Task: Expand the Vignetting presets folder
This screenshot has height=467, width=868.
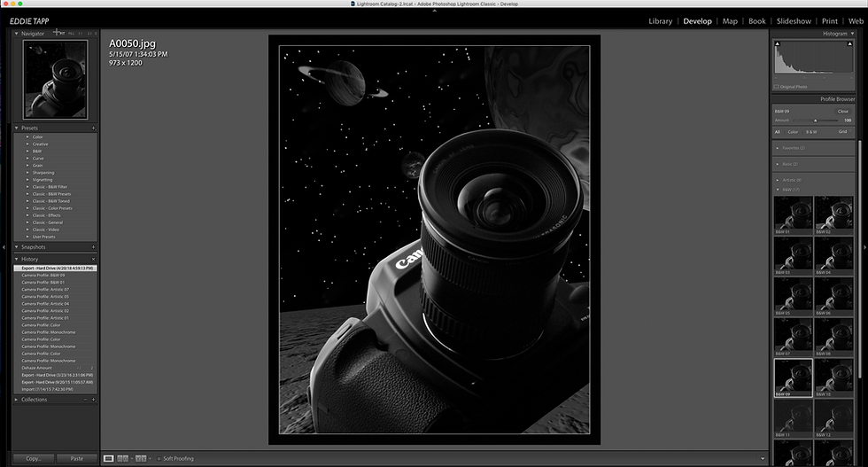Action: [x=27, y=180]
